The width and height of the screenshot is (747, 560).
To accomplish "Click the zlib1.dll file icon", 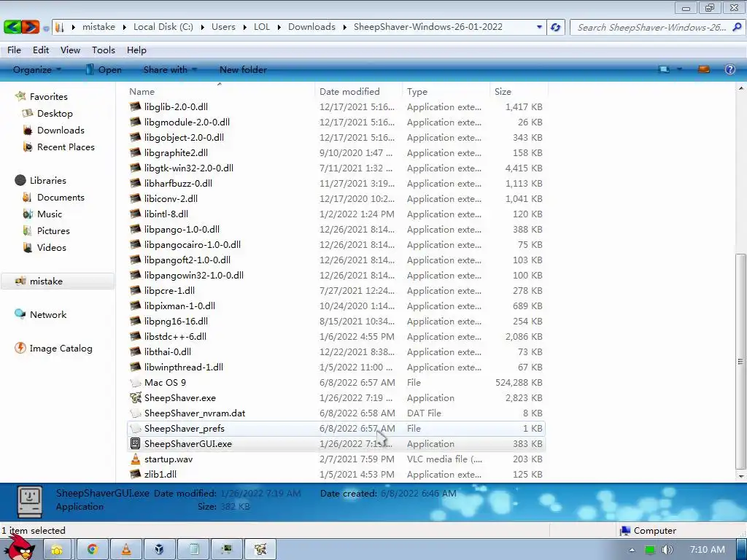I will (x=135, y=474).
